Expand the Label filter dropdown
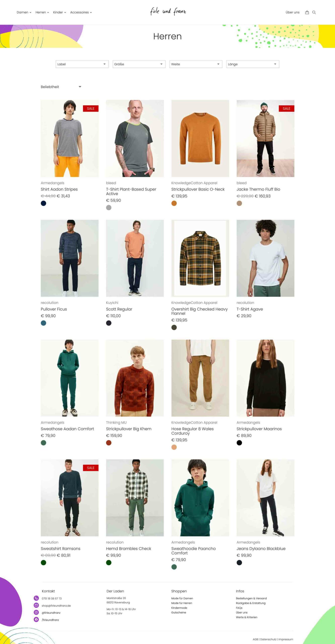The width and height of the screenshot is (335, 644). click(x=82, y=64)
